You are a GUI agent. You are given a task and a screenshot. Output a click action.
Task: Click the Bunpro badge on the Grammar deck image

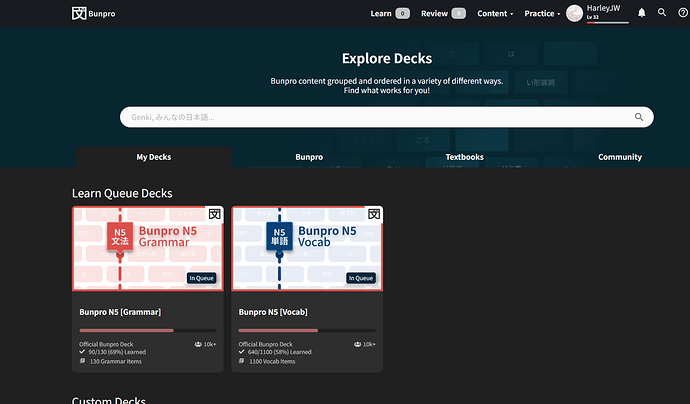(214, 214)
